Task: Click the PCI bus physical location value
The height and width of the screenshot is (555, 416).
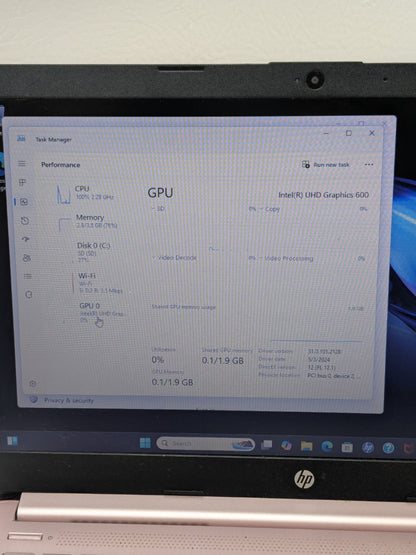Action: (334, 376)
